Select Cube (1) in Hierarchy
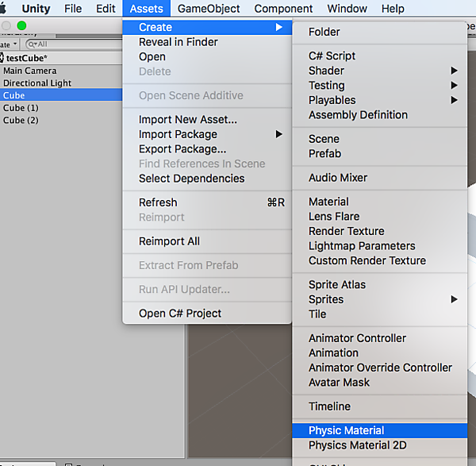The height and width of the screenshot is (466, 476). pos(61,108)
